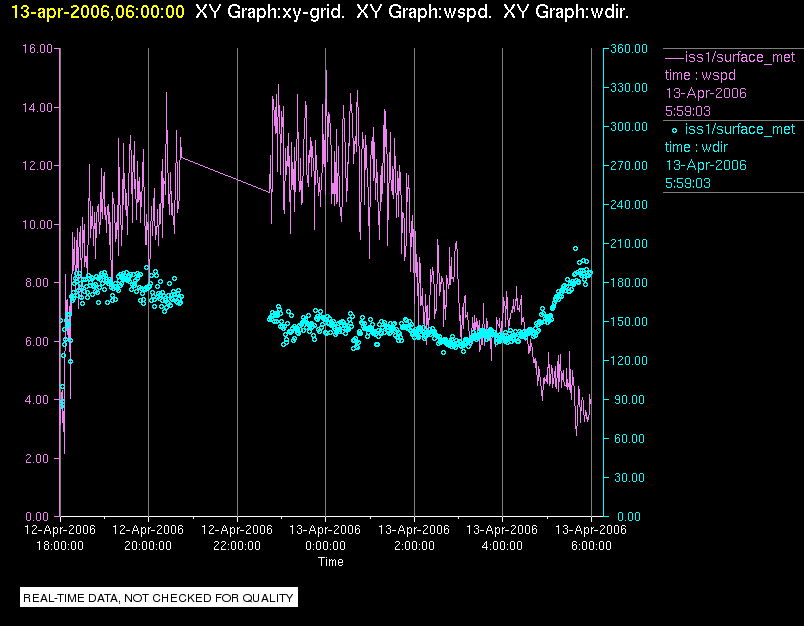Click the XY Graph:wspd. title text
Screen dimensions: 804x626
coord(424,12)
